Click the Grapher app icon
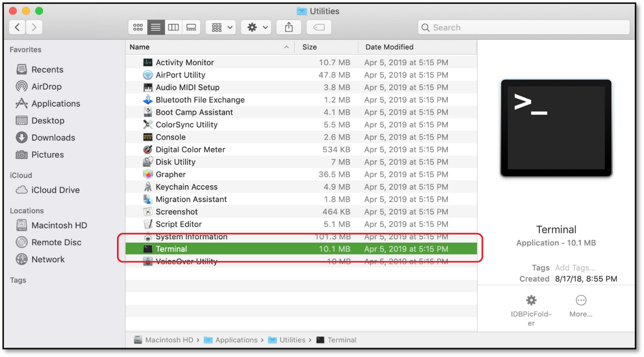The width and height of the screenshot is (644, 357). 148,174
